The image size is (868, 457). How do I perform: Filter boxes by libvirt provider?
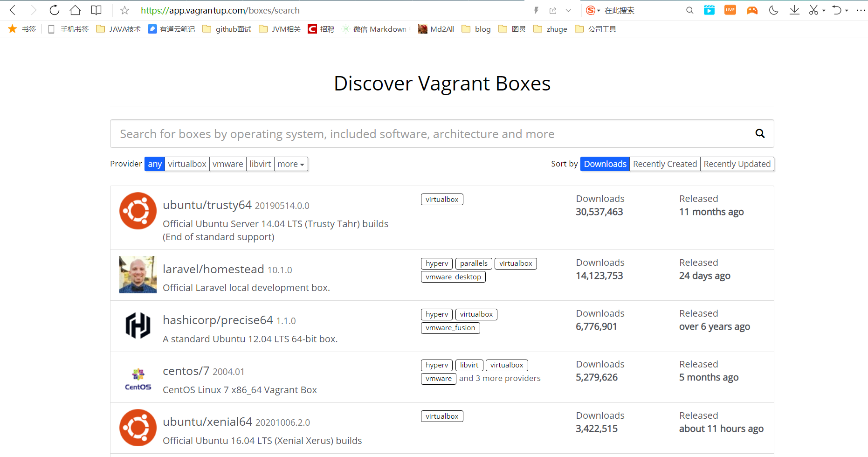coord(260,164)
